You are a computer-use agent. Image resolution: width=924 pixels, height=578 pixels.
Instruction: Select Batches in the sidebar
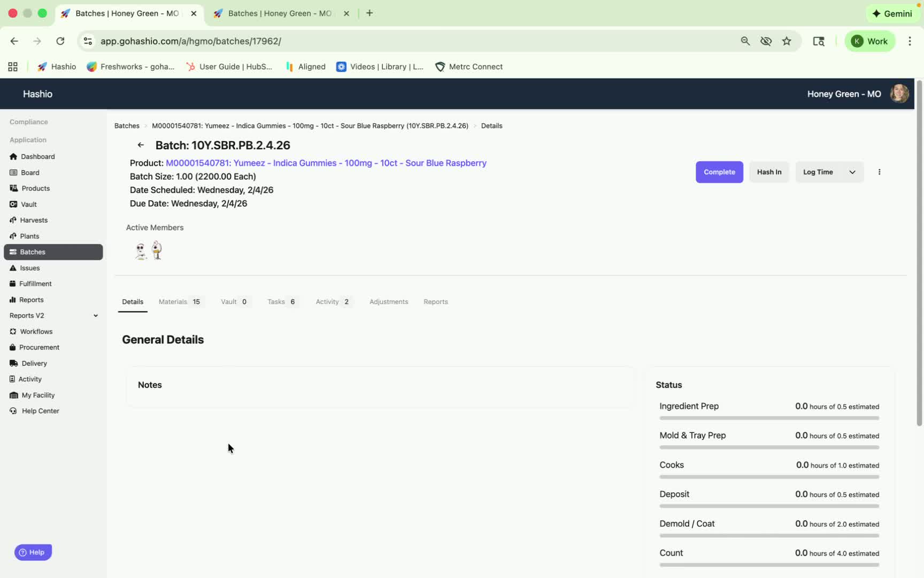[x=53, y=252]
